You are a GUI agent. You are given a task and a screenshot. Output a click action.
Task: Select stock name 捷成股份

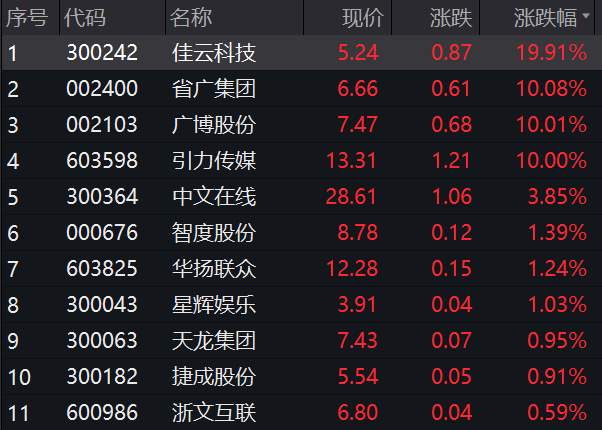(214, 376)
